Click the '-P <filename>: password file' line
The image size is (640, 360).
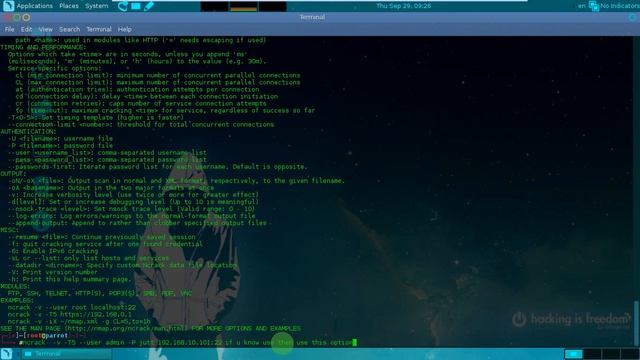coord(60,145)
